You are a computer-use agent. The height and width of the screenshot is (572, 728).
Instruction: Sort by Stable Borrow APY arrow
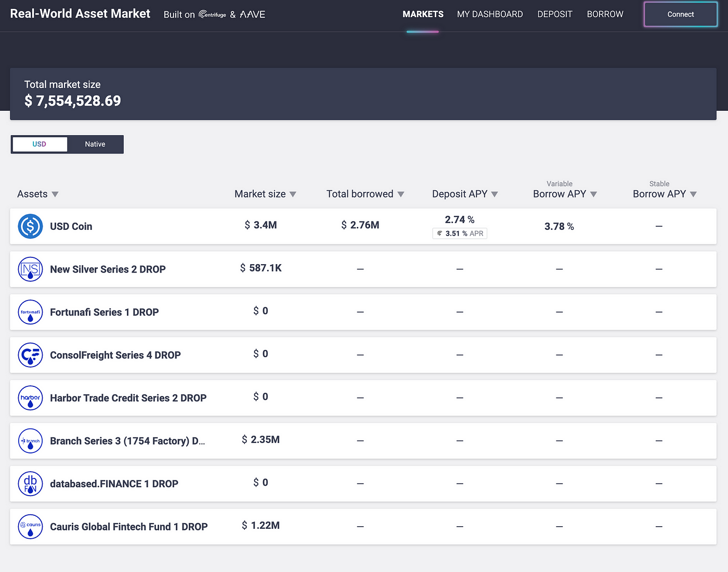(693, 194)
